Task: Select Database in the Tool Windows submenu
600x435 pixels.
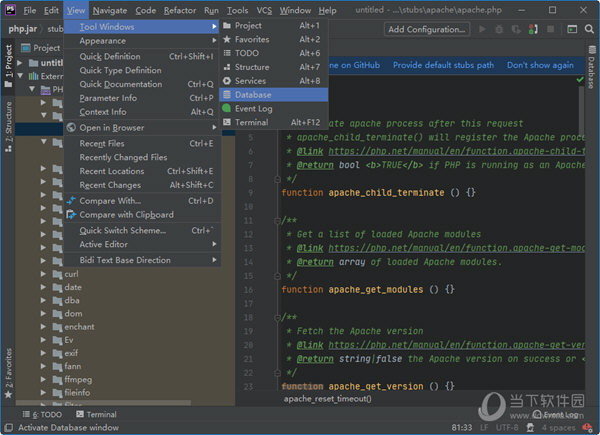Action: 274,94
